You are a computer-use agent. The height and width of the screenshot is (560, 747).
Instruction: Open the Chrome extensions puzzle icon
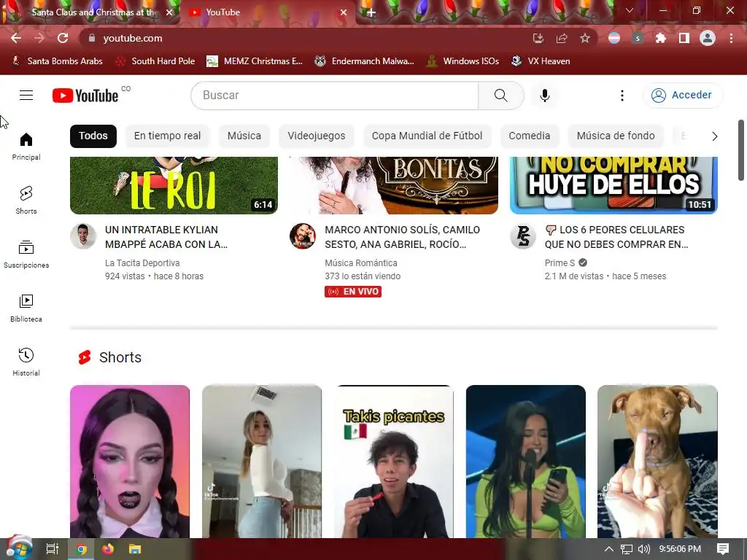click(661, 38)
